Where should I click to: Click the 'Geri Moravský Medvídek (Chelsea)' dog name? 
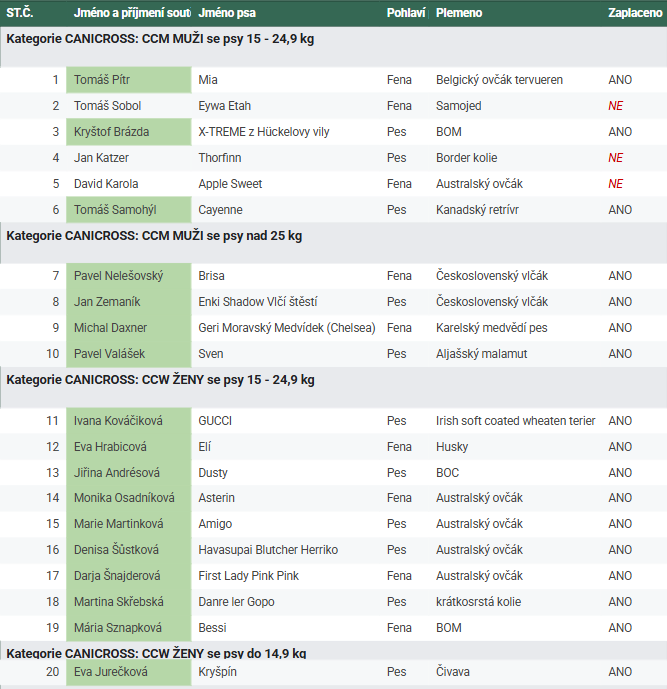pos(286,328)
